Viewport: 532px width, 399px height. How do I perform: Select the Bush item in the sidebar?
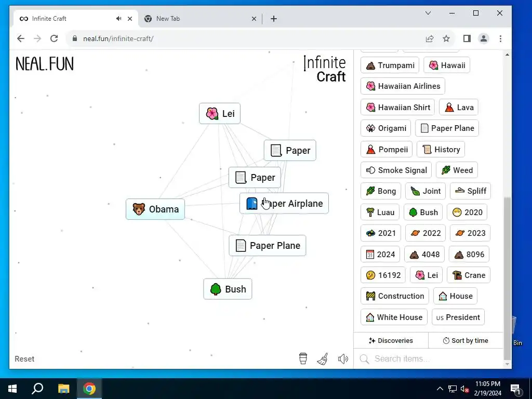click(423, 212)
